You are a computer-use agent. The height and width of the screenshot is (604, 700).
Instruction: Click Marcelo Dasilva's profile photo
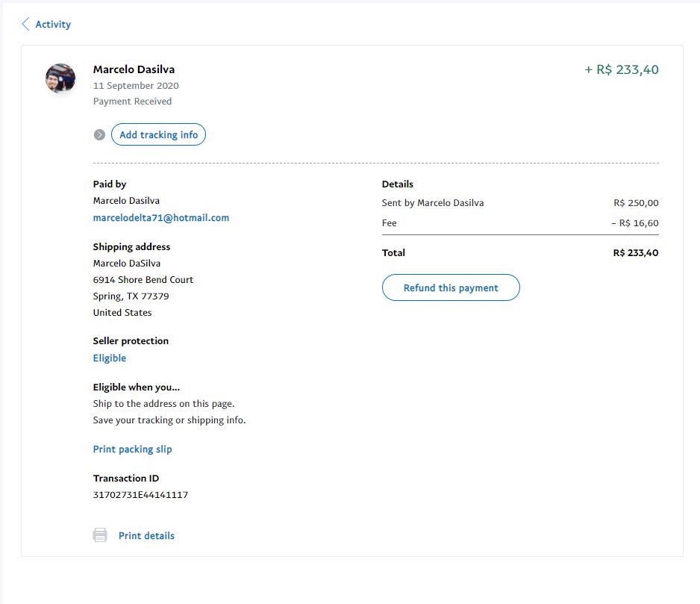60,78
